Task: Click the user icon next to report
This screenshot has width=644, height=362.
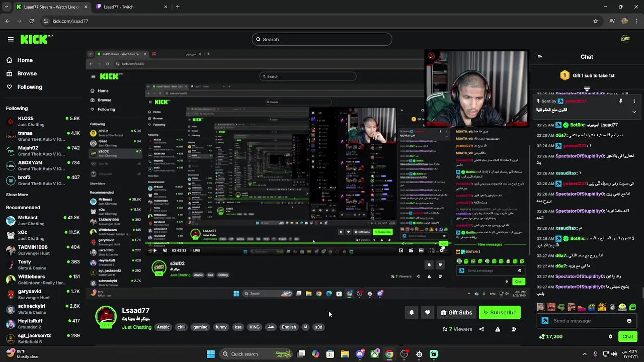Action: click(514, 329)
